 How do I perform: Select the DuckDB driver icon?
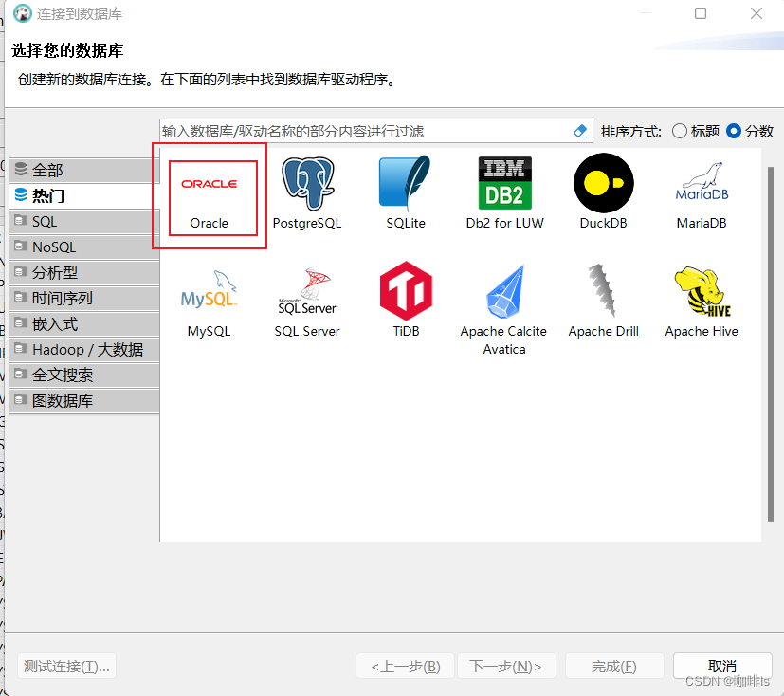pyautogui.click(x=604, y=182)
